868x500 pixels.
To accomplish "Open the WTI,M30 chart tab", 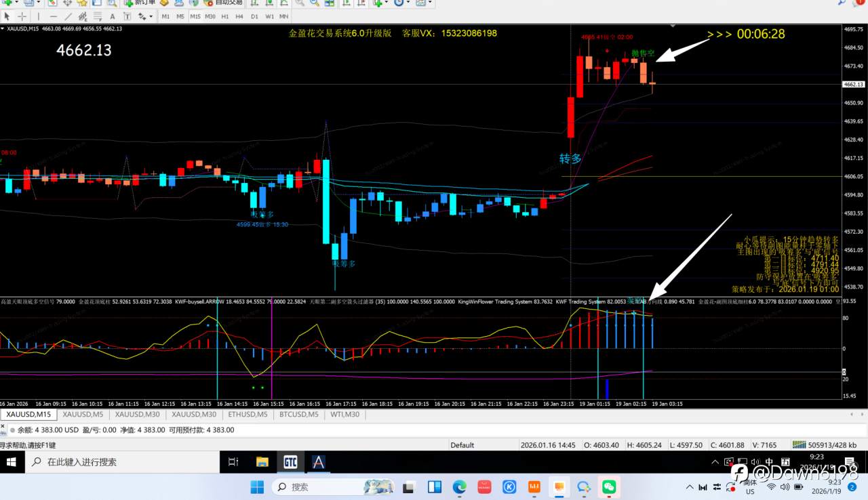I will (344, 414).
